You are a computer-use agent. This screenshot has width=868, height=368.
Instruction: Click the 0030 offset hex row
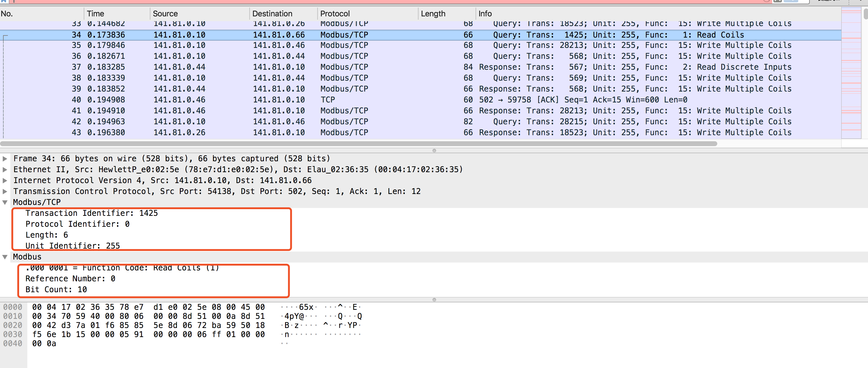(148, 334)
